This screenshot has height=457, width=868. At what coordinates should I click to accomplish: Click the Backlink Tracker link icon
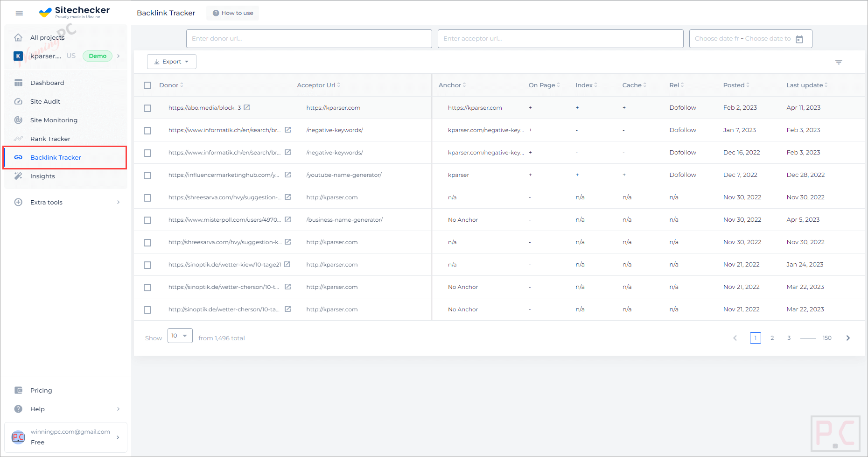click(18, 157)
